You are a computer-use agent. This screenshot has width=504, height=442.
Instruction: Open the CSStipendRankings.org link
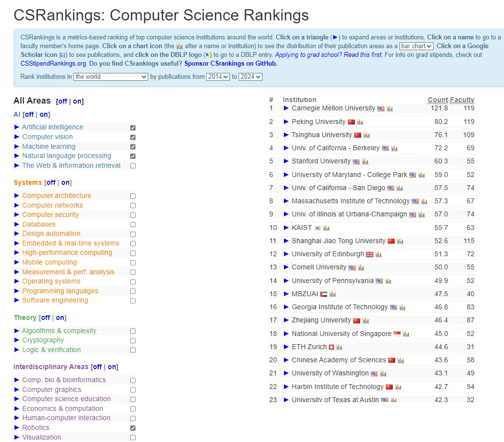(x=53, y=63)
